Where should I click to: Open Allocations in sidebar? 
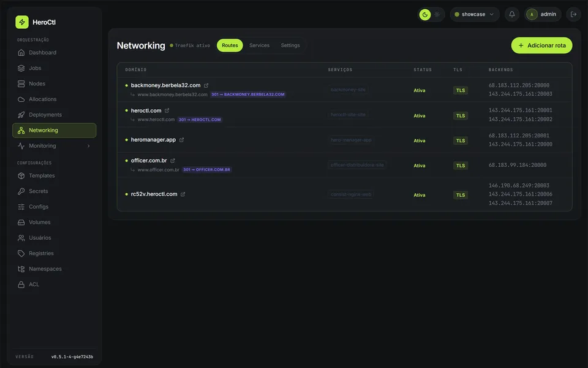click(x=55, y=99)
